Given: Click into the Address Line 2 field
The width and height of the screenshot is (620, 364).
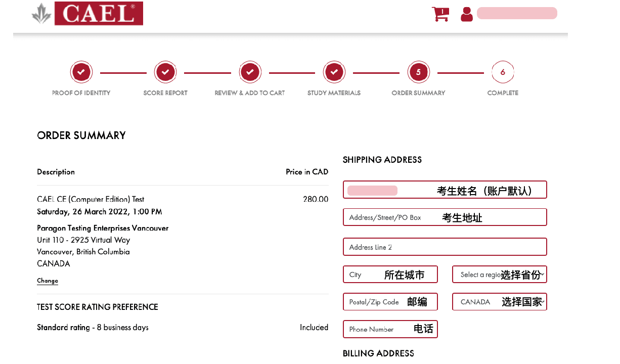Looking at the screenshot, I should tap(445, 247).
